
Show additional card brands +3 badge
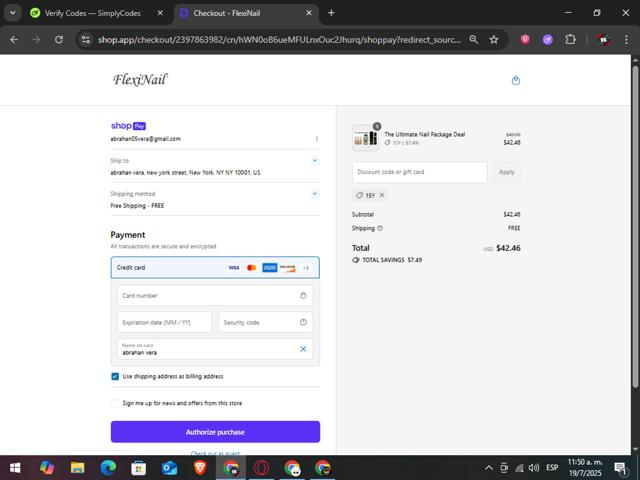click(306, 268)
